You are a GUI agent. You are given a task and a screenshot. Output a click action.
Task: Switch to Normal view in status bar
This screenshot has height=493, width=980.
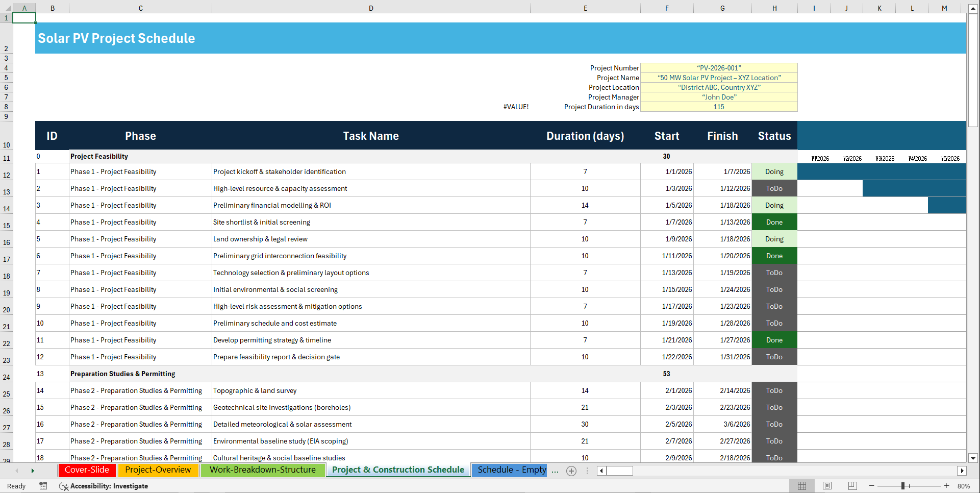point(801,485)
